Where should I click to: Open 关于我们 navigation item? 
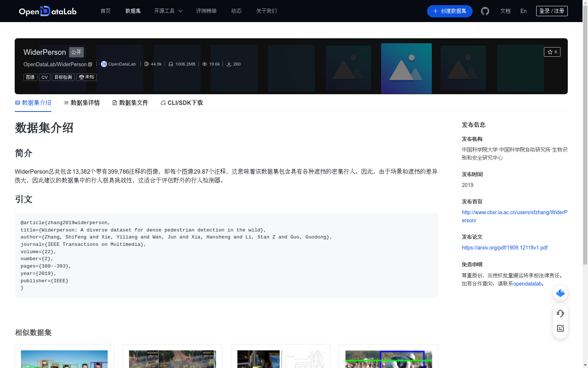tap(266, 11)
